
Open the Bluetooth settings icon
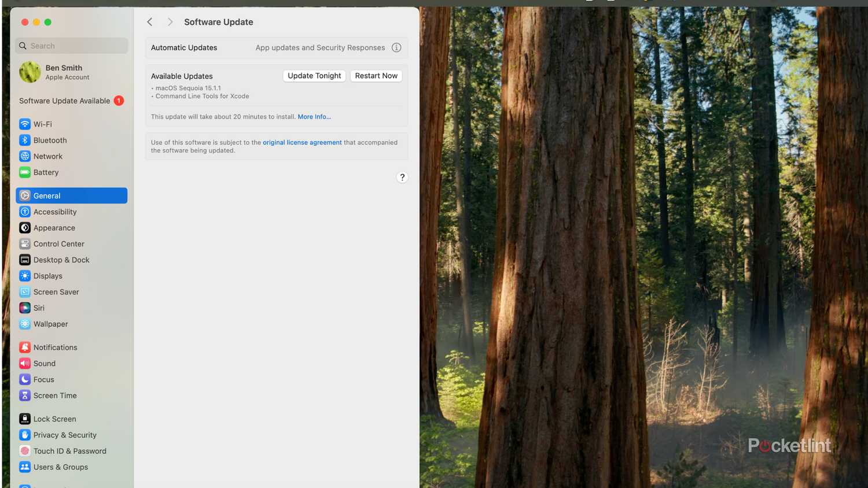[x=25, y=141]
